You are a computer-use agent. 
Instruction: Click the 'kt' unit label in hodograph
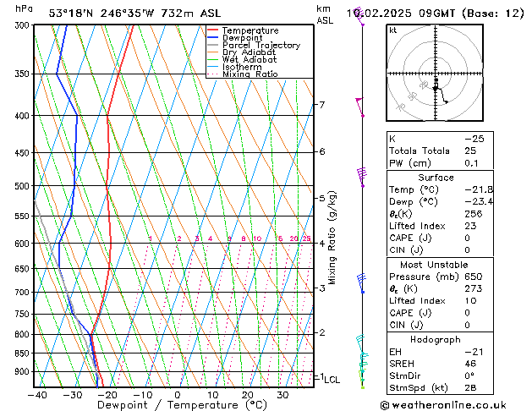pyautogui.click(x=393, y=30)
